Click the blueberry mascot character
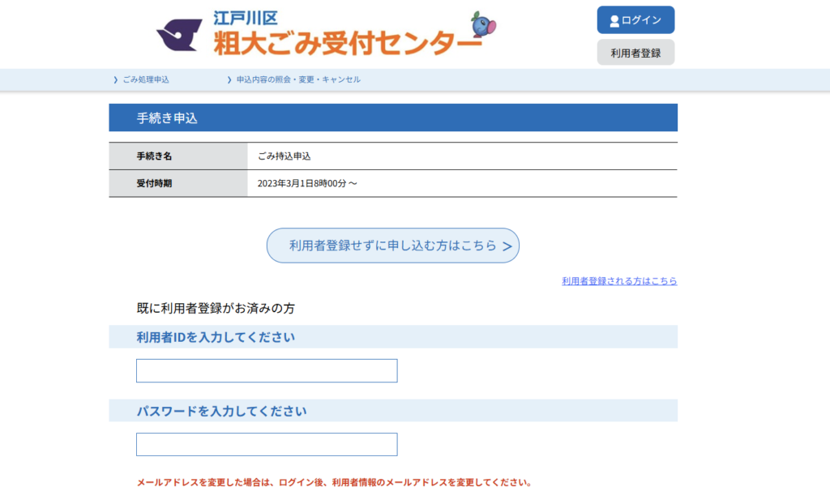The width and height of the screenshot is (830, 504). click(x=484, y=25)
